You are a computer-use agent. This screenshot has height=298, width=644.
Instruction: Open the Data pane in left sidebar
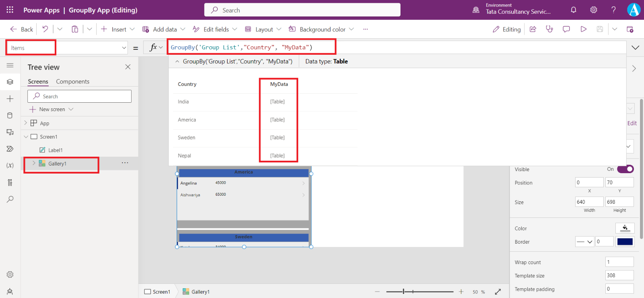10,116
